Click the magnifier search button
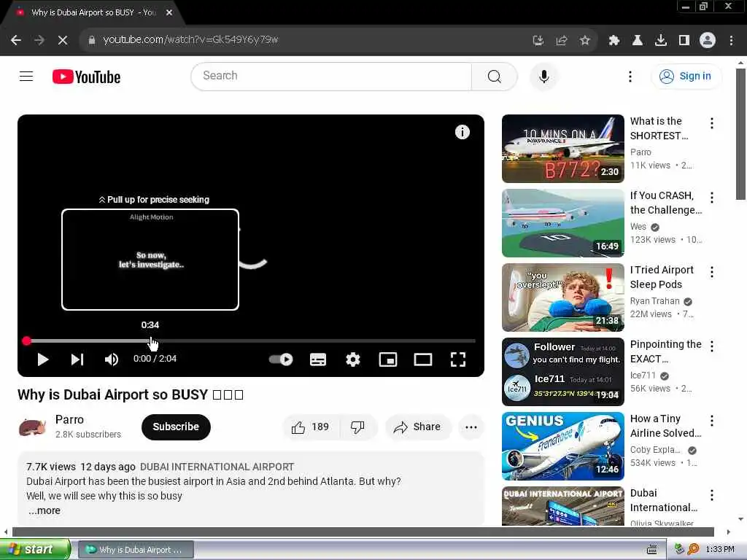 tap(494, 76)
